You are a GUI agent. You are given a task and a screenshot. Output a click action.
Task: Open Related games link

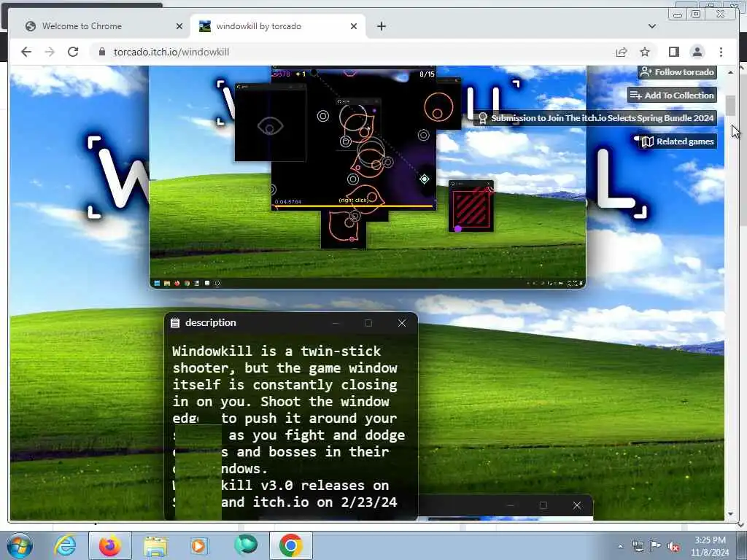678,141
